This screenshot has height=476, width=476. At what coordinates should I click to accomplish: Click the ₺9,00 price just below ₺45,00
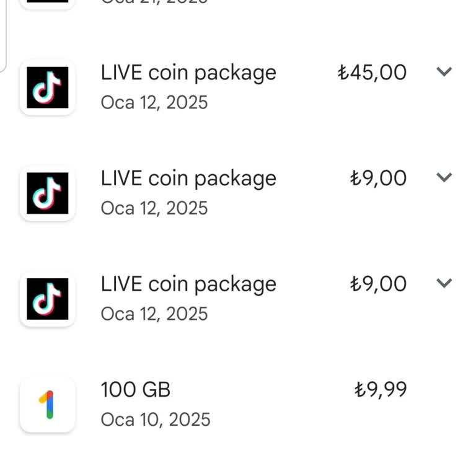click(378, 178)
